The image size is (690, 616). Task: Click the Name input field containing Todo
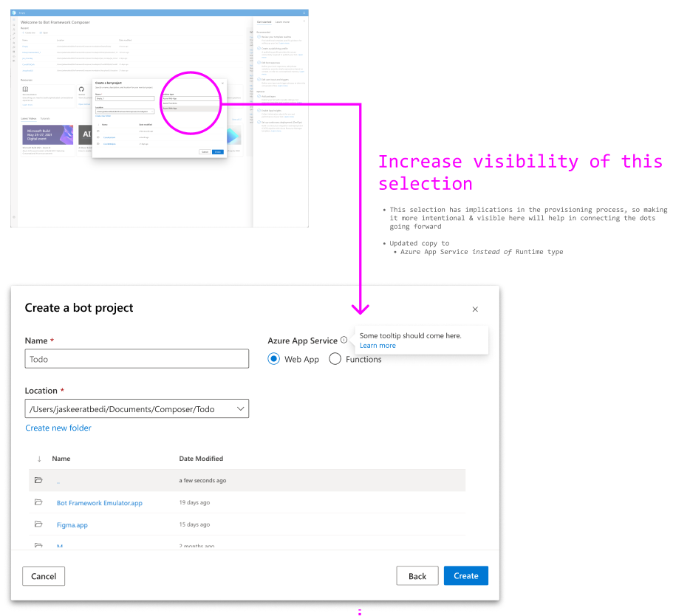click(x=137, y=359)
